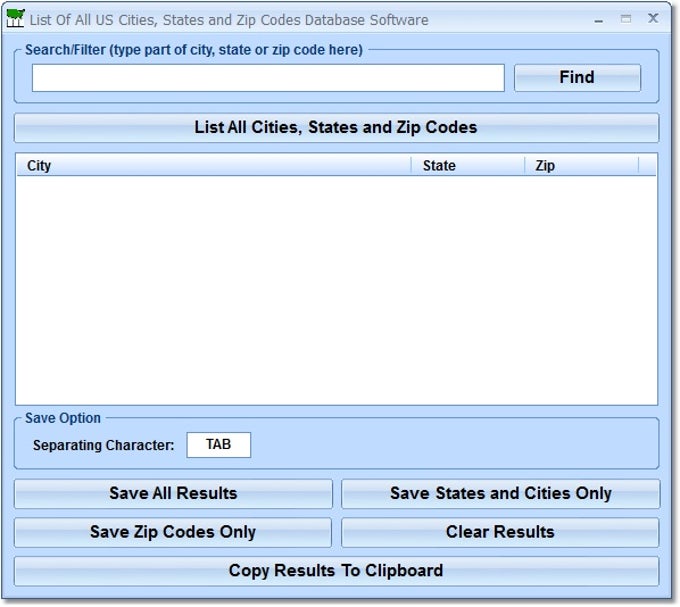Click the blank column header right of Zip
680x607 pixels.
tap(647, 166)
